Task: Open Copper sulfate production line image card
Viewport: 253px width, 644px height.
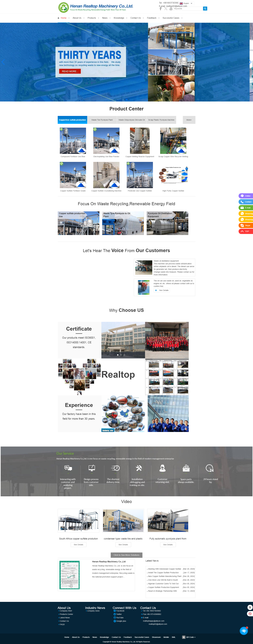Action: click(78, 223)
